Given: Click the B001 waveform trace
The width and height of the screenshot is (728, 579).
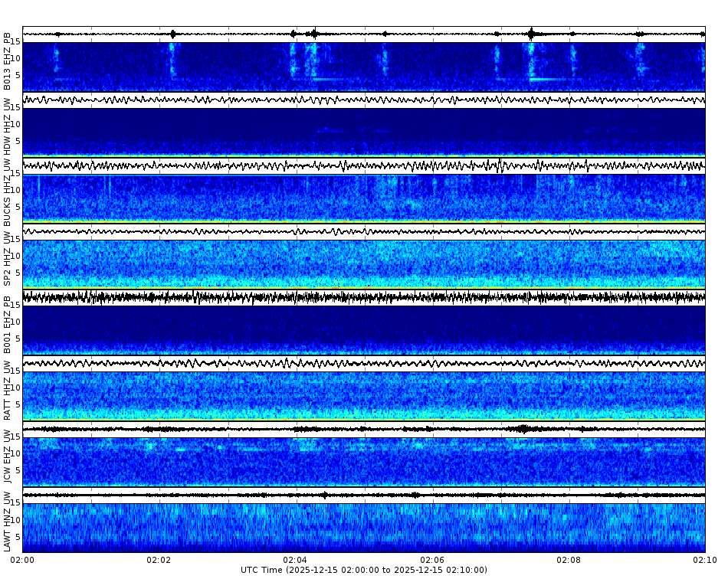Looking at the screenshot, I should point(360,297).
